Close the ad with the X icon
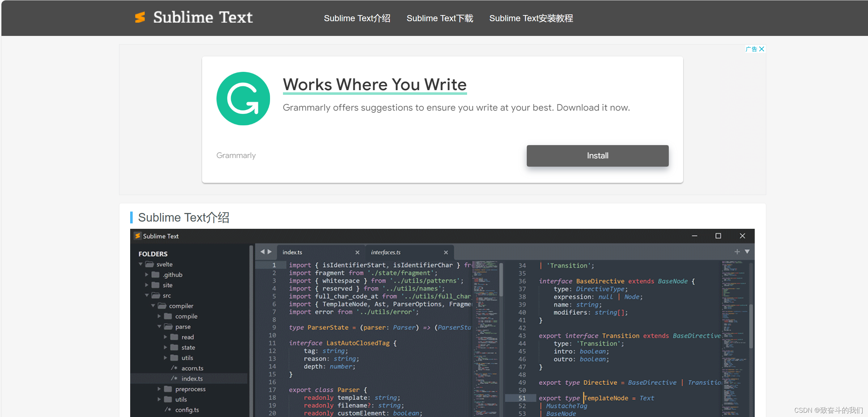868x417 pixels. pos(762,49)
